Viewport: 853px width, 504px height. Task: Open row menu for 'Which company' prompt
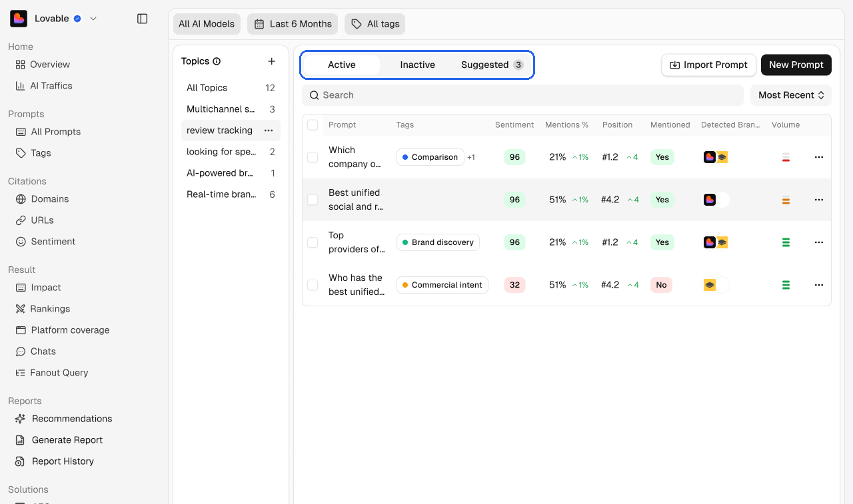[x=819, y=157]
